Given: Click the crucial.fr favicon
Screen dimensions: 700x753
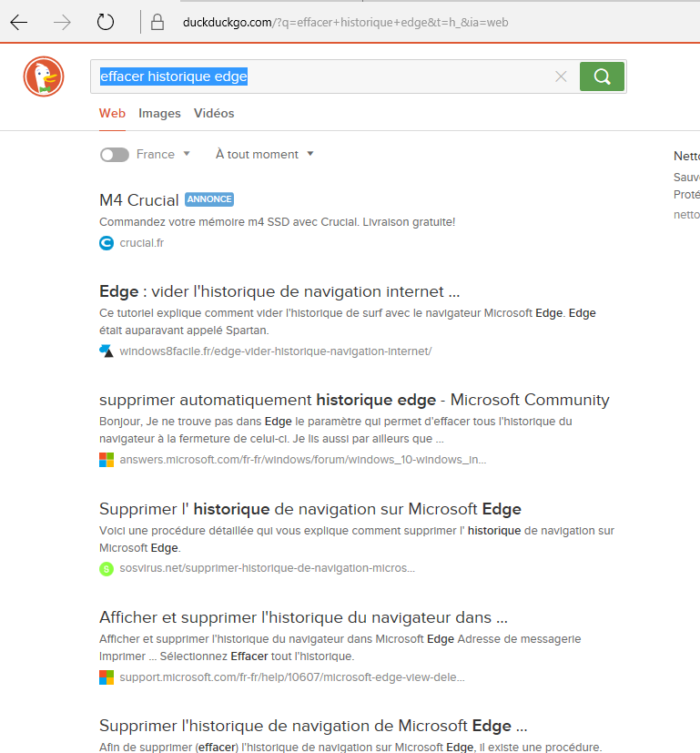Looking at the screenshot, I should tap(107, 243).
